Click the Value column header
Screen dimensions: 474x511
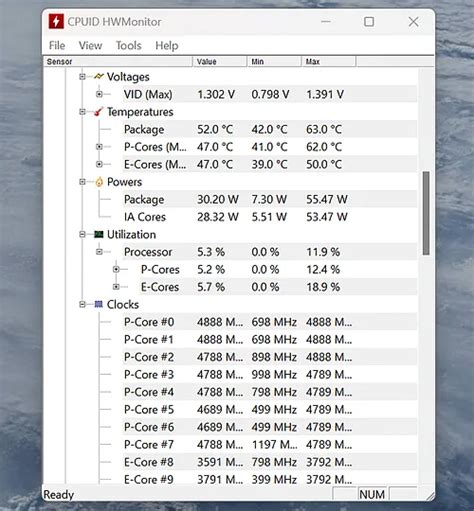click(220, 62)
